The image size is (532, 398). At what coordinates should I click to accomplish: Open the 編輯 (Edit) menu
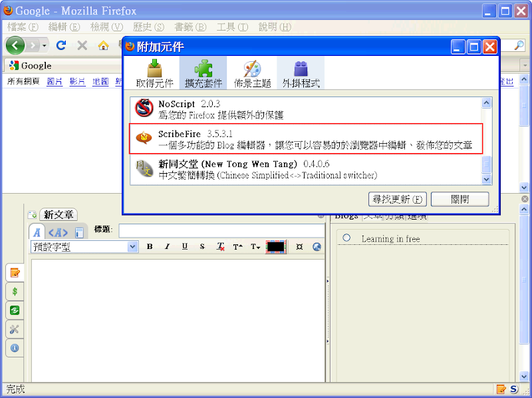tap(64, 27)
